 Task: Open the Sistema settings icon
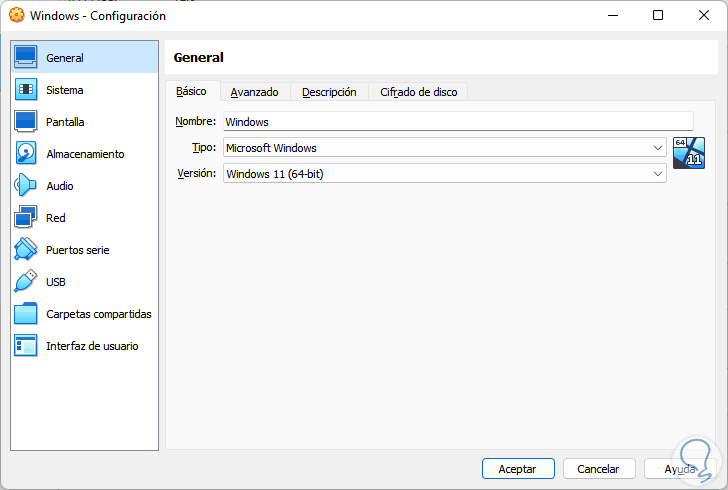pos(26,90)
